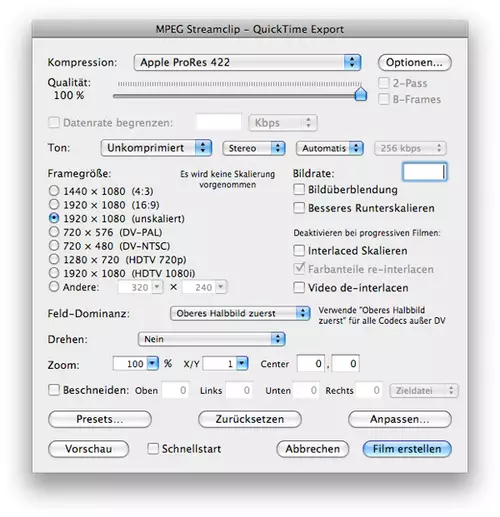
Task: Select 1920 × 1080 (unskaliert) frame size
Action: [54, 218]
